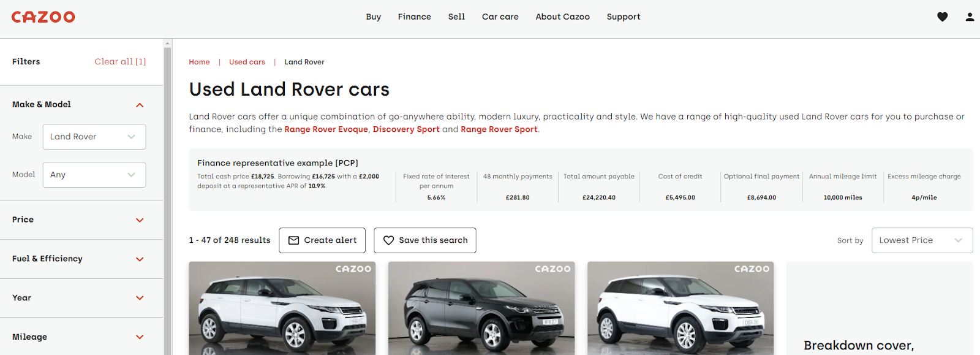This screenshot has width=980, height=355.
Task: Click the envelope icon in Create alert
Action: 294,240
